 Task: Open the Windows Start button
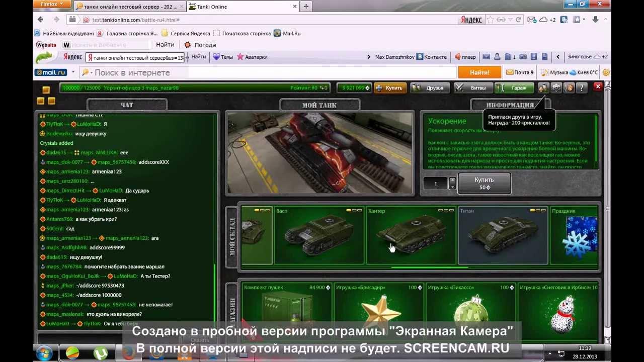(x=45, y=352)
